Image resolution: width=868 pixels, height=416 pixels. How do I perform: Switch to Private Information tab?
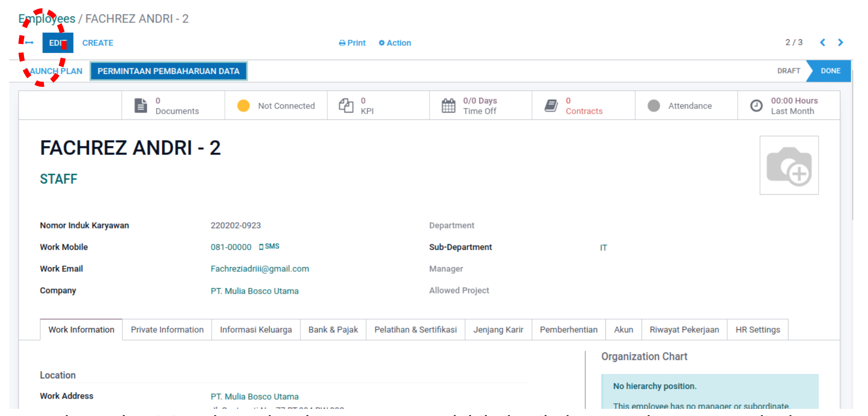[167, 330]
